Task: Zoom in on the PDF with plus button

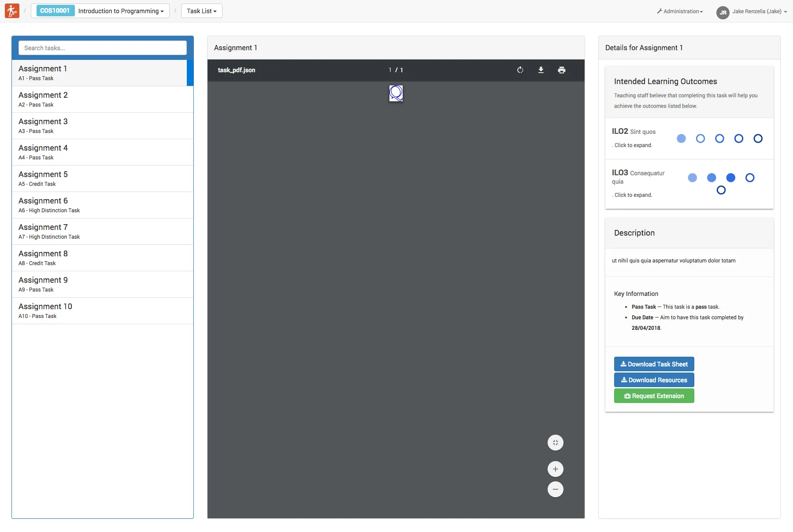Action: pyautogui.click(x=555, y=469)
